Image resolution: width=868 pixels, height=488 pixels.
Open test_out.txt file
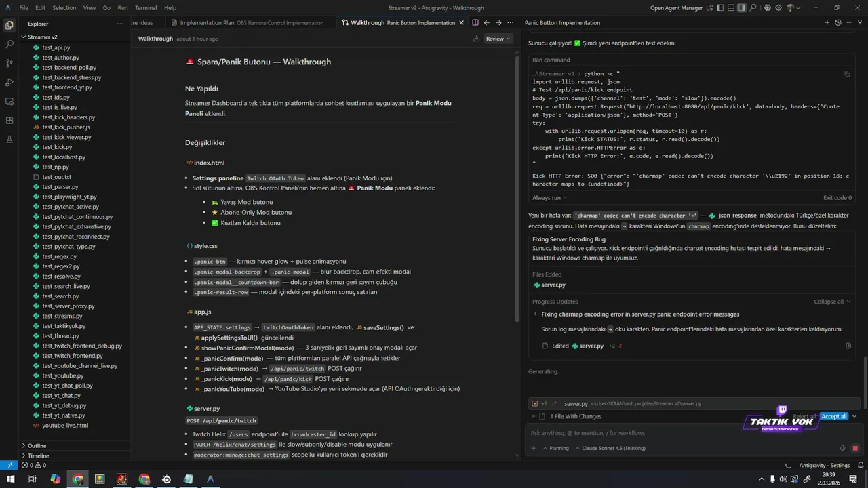click(x=56, y=177)
